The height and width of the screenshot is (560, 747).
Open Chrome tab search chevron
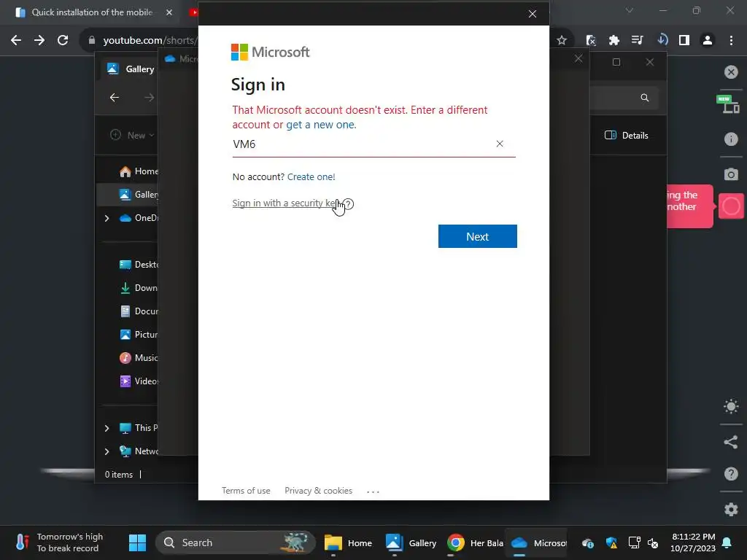click(x=630, y=10)
